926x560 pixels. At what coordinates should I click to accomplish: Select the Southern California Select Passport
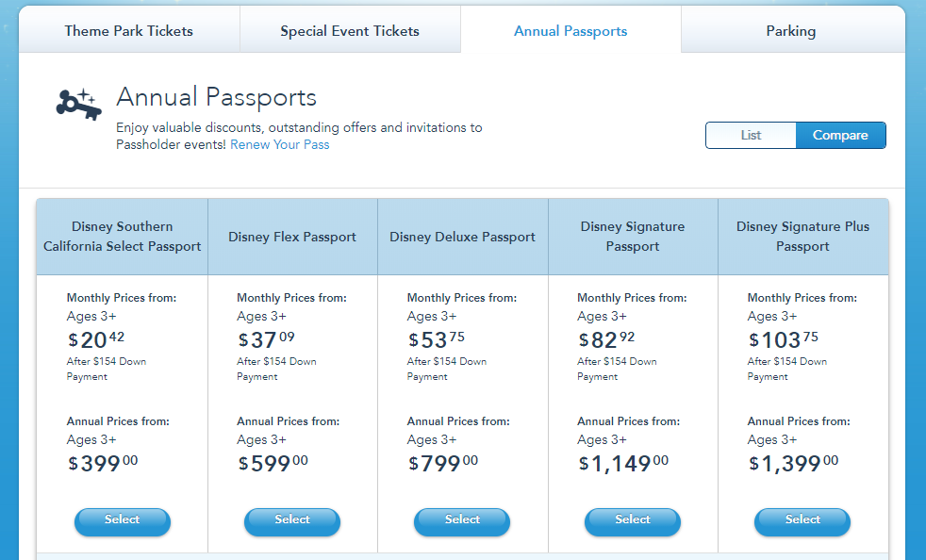point(123,521)
